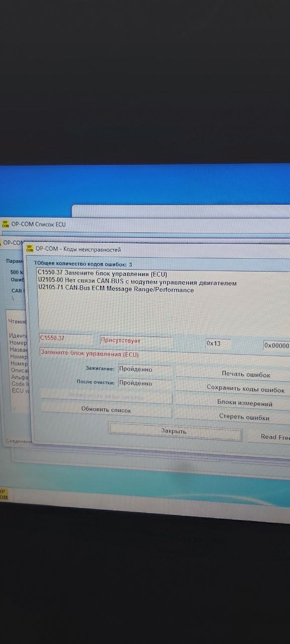Screen dimensions: 290x644
Task: Click the Зажигание Пройденно field
Action: coord(145,369)
